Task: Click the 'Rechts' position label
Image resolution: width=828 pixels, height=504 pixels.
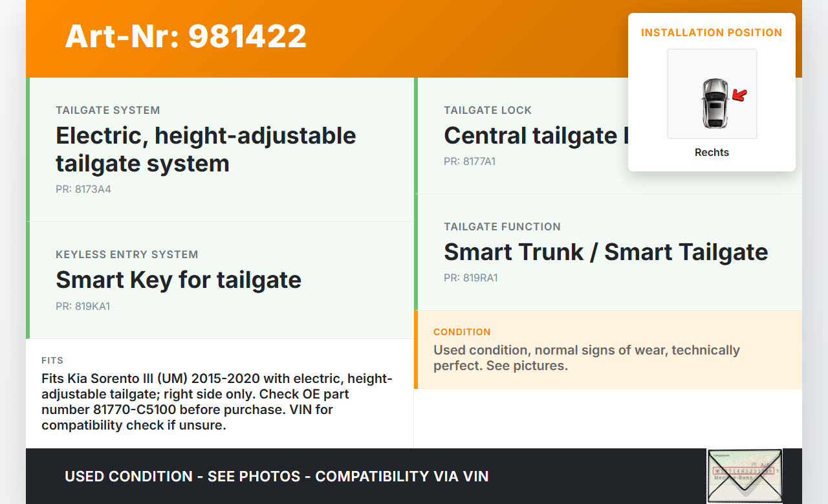Action: click(712, 153)
